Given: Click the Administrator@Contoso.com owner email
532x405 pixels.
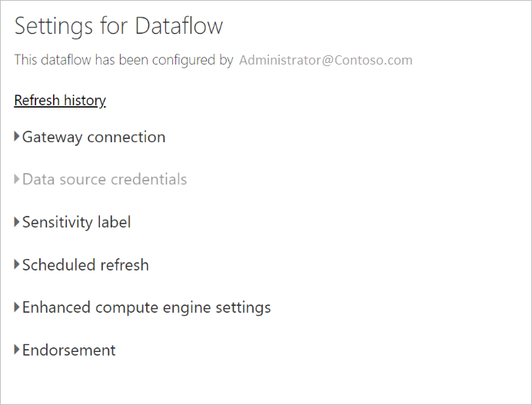Looking at the screenshot, I should [x=326, y=60].
